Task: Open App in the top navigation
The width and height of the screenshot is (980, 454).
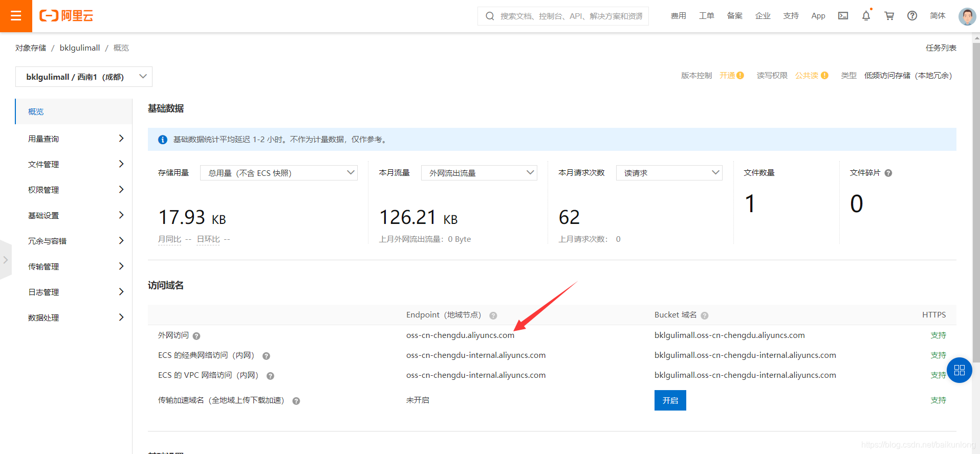Action: 818,16
